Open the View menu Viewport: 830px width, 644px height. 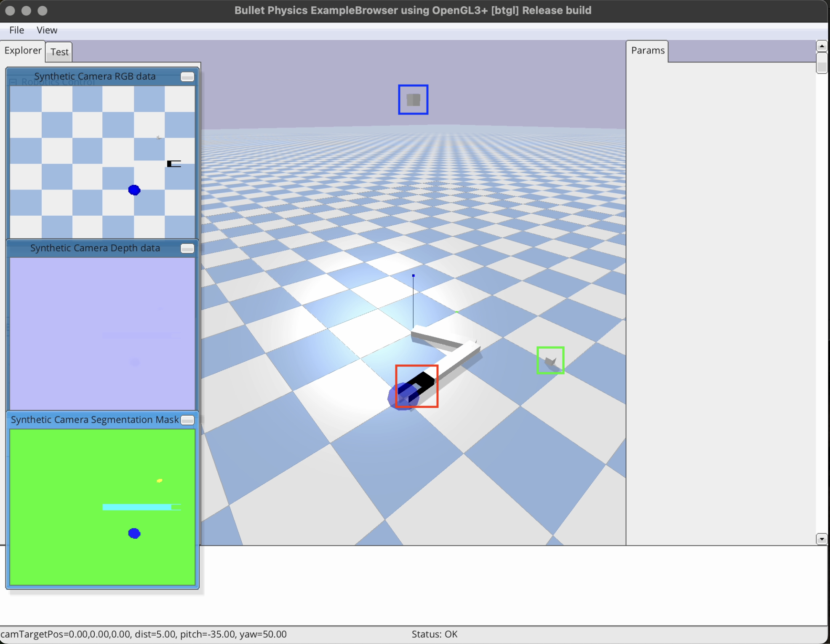pyautogui.click(x=46, y=30)
